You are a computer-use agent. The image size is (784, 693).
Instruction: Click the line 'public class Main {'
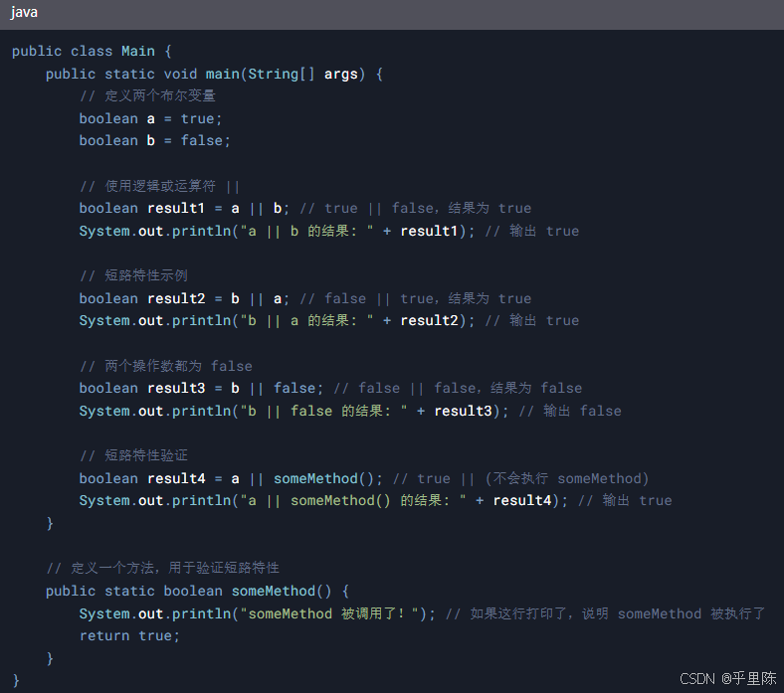click(x=92, y=51)
